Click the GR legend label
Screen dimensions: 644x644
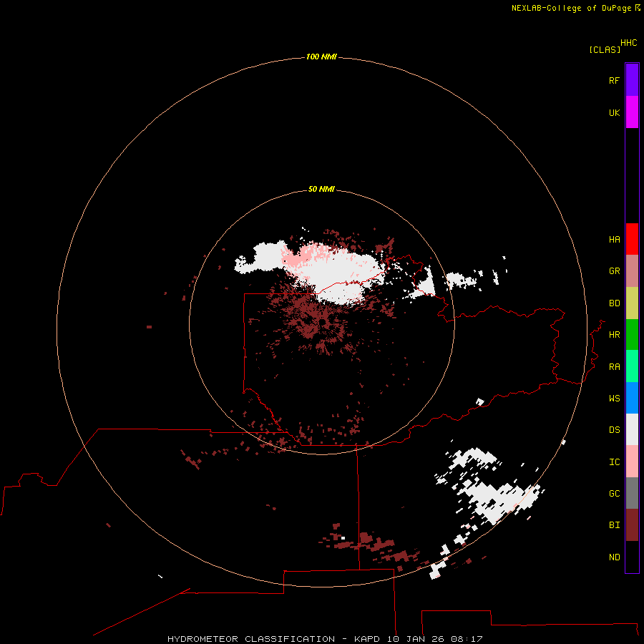click(x=614, y=271)
